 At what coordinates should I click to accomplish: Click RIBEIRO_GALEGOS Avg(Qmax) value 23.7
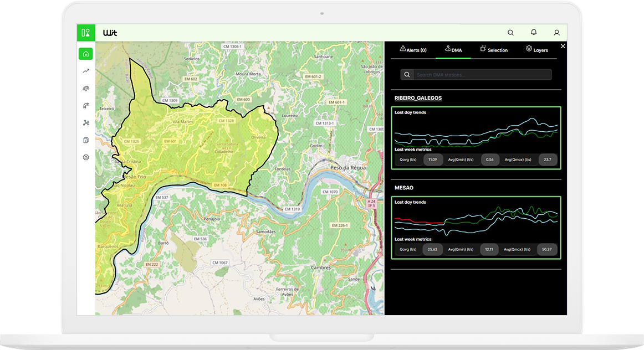548,159
